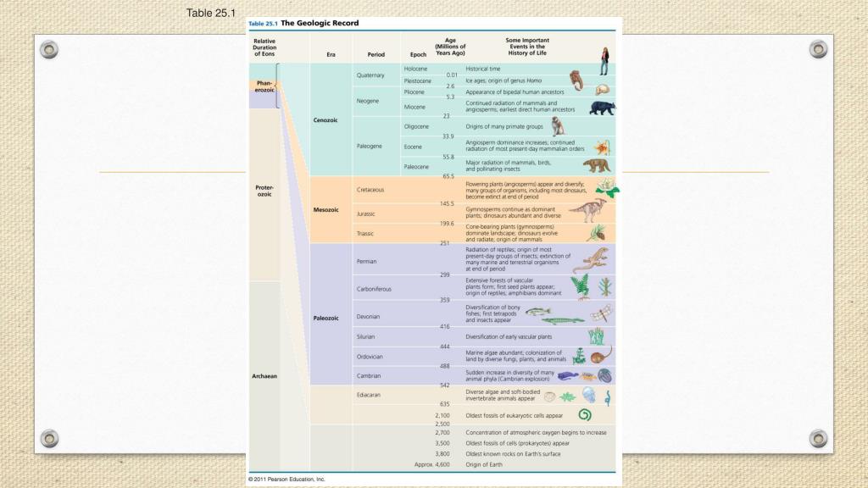Select the 'Archaean' eon label
This screenshot has width=868, height=488.
coord(264,376)
